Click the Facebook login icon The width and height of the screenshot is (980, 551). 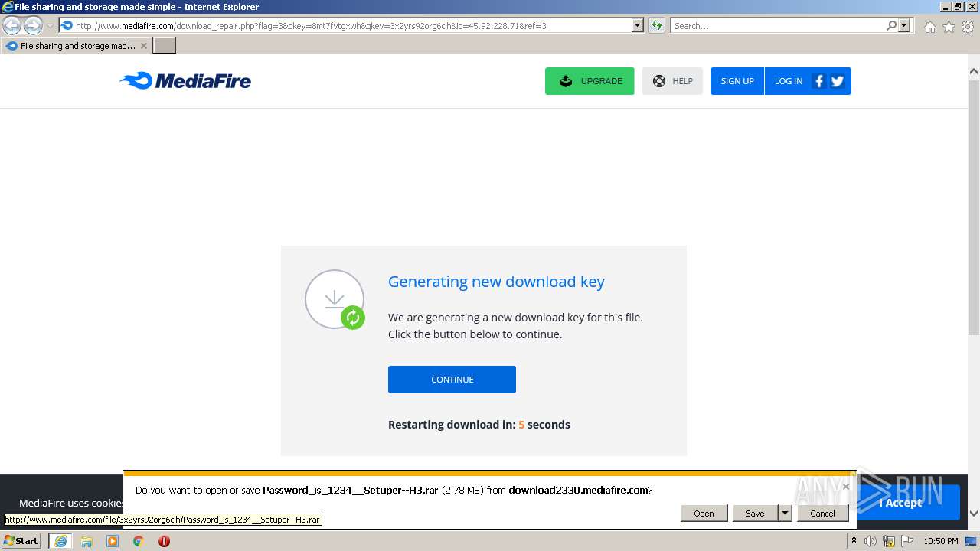(x=818, y=81)
